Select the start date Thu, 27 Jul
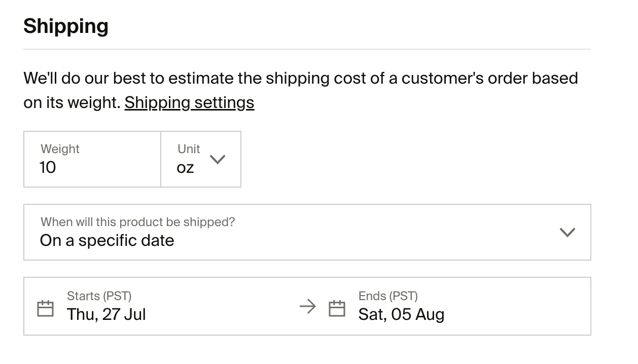 coord(107,314)
